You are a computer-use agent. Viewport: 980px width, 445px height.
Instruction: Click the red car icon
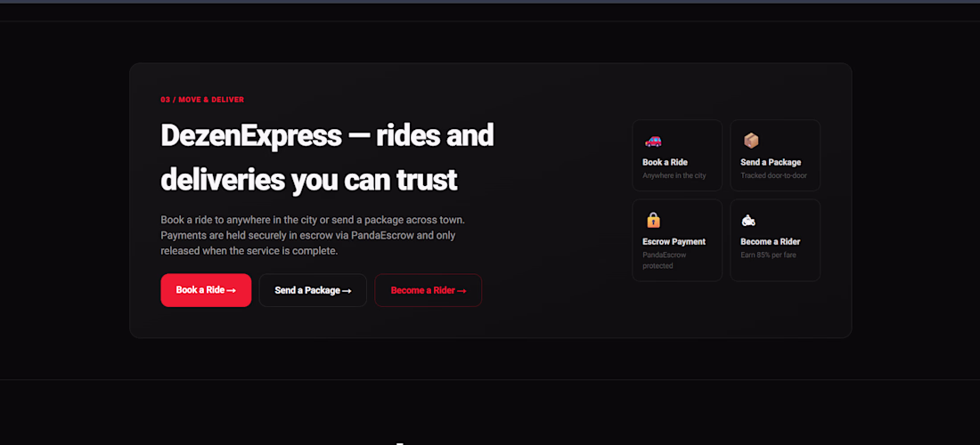(653, 141)
